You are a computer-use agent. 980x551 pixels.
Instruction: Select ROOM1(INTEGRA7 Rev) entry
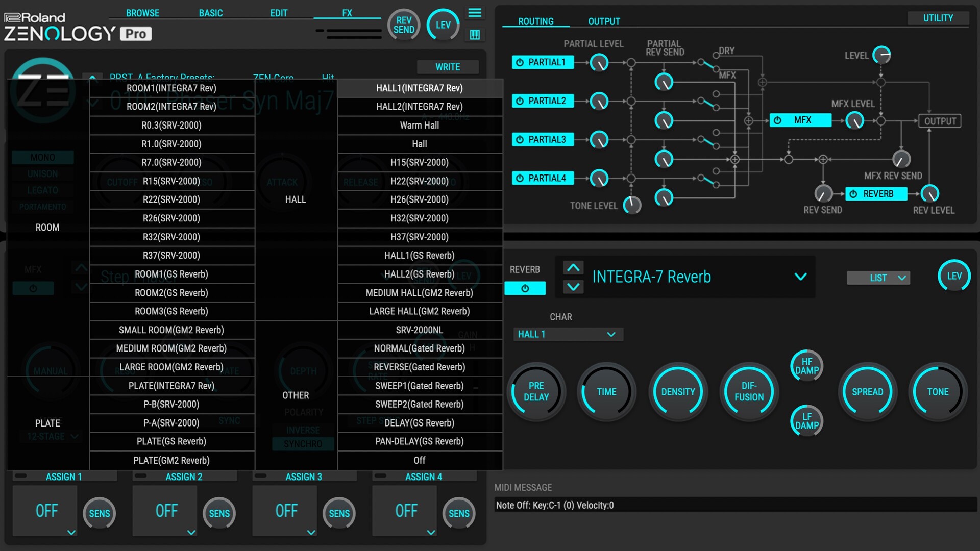pyautogui.click(x=171, y=88)
